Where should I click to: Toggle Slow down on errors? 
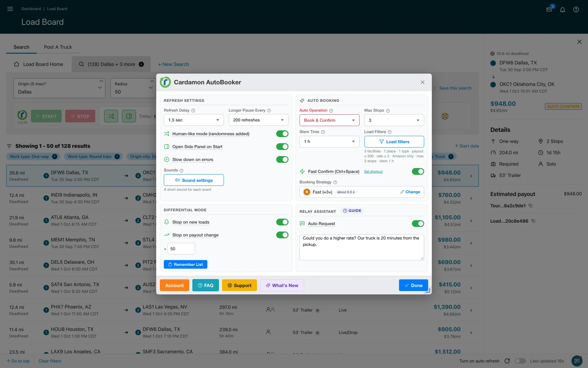pos(282,159)
